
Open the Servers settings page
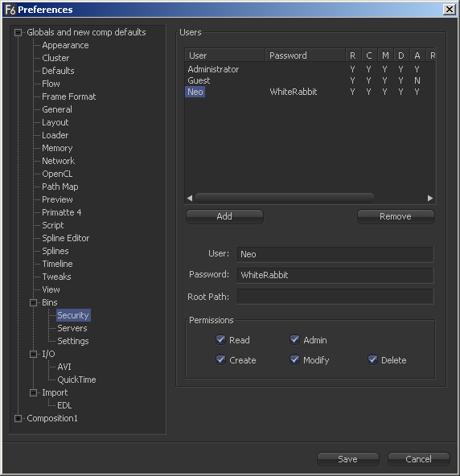point(72,328)
